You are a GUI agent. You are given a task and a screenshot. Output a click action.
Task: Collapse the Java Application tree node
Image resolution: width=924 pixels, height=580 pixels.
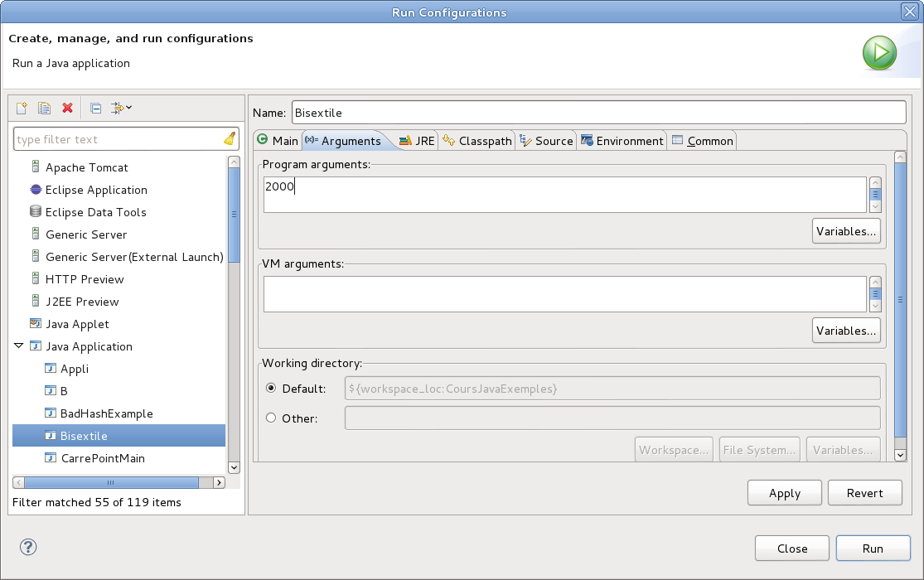(x=19, y=346)
